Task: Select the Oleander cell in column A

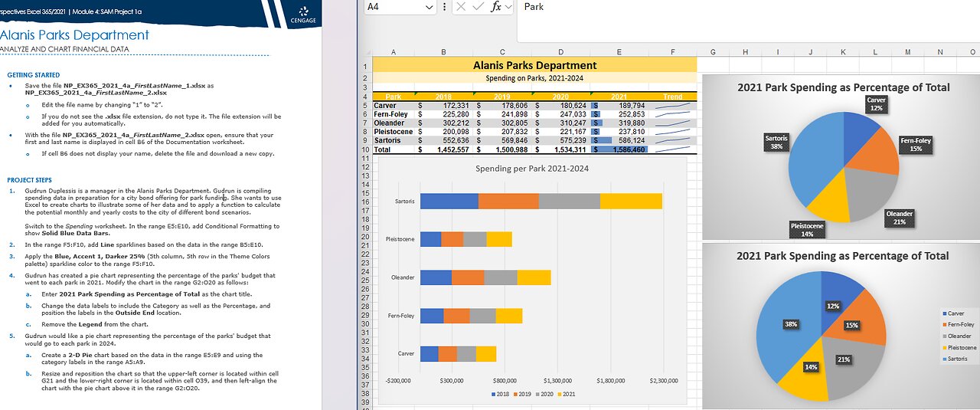Action: coord(394,123)
